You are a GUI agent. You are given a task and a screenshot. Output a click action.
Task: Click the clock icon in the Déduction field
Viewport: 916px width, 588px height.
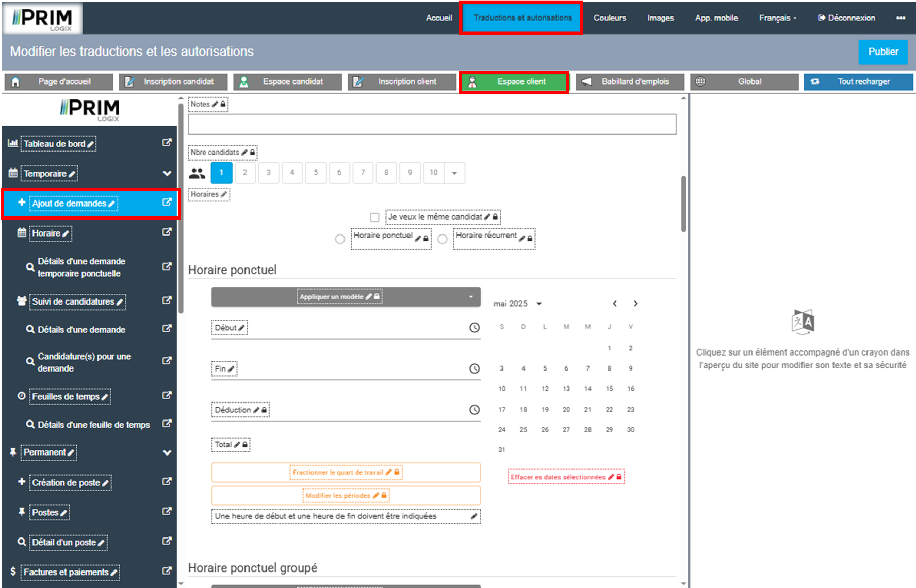[474, 410]
